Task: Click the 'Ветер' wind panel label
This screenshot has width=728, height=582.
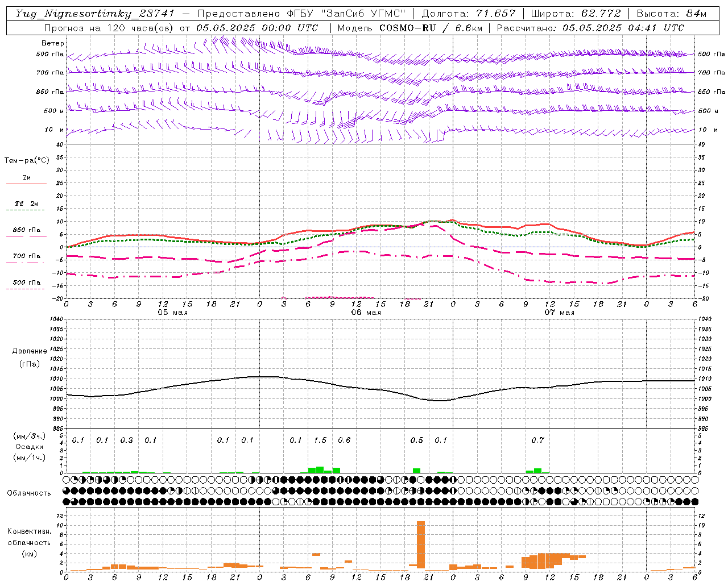Action: coord(53,43)
